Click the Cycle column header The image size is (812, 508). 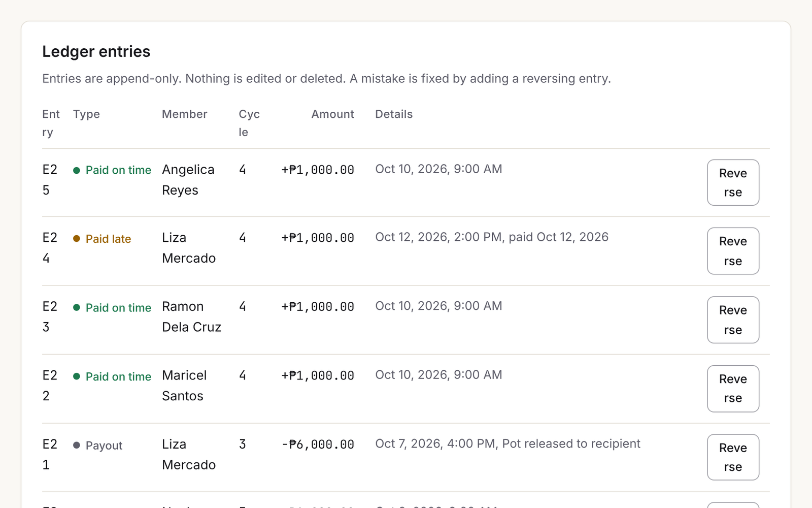[249, 123]
